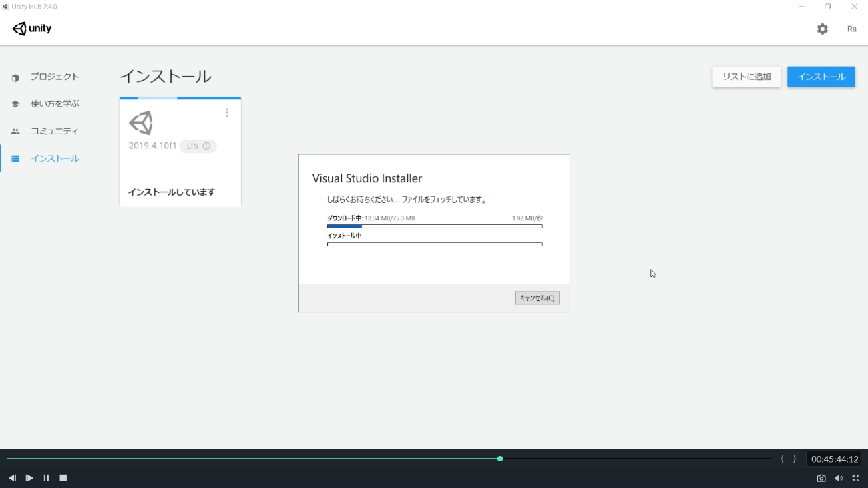
Task: Click the インストールしています status text
Action: click(x=172, y=192)
